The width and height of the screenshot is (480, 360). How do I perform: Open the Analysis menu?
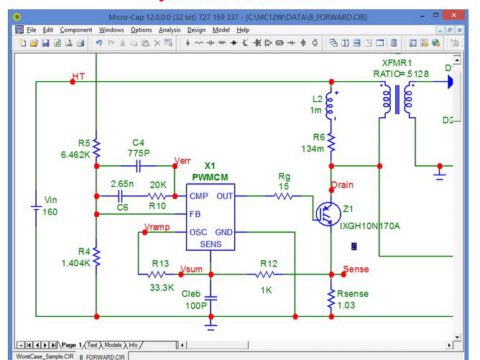tap(169, 30)
